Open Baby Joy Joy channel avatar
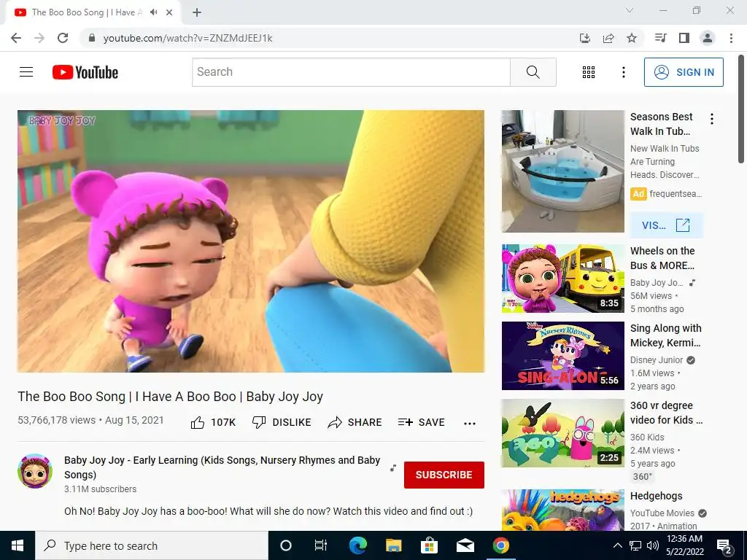The image size is (747, 560). 35,471
